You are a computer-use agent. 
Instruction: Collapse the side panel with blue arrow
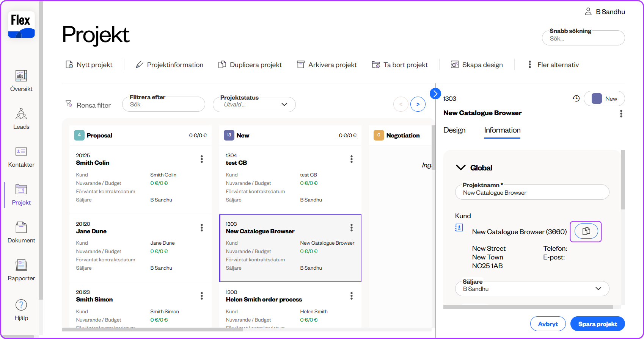tap(435, 93)
